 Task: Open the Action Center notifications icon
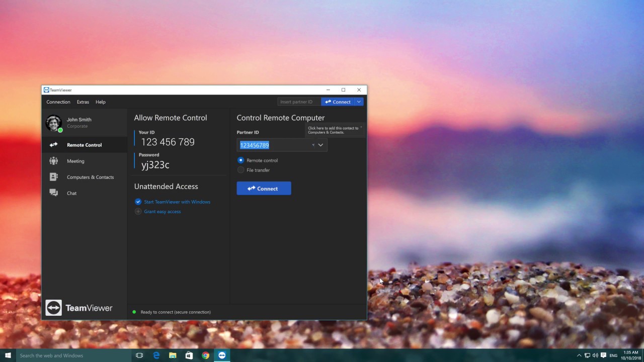(604, 355)
